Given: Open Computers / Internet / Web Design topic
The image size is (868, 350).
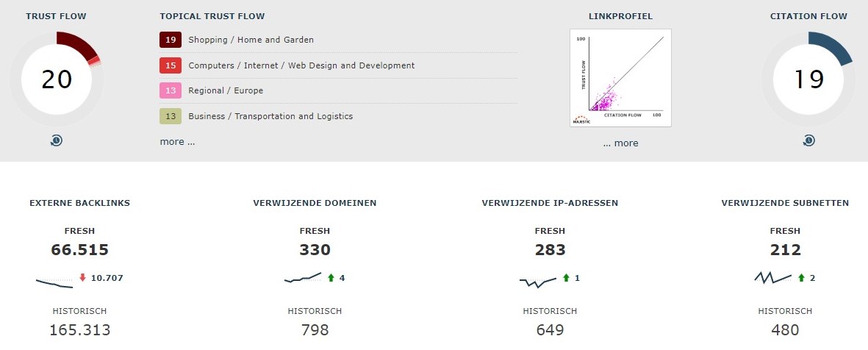Looking at the screenshot, I should [301, 65].
